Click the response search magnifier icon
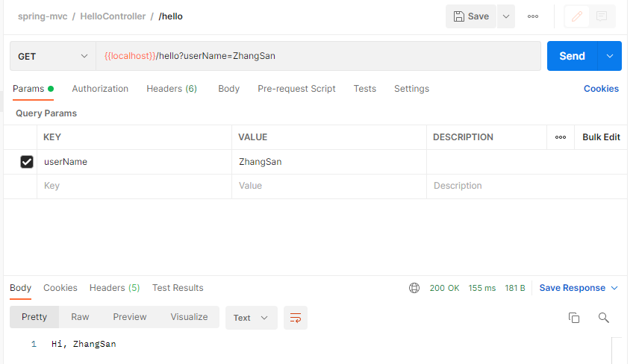 [604, 318]
